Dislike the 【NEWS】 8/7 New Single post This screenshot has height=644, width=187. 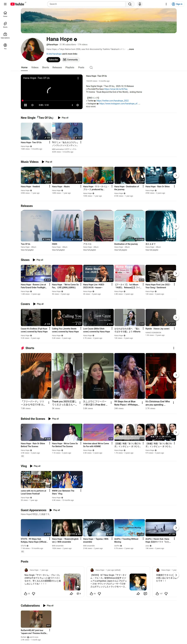(99, 594)
